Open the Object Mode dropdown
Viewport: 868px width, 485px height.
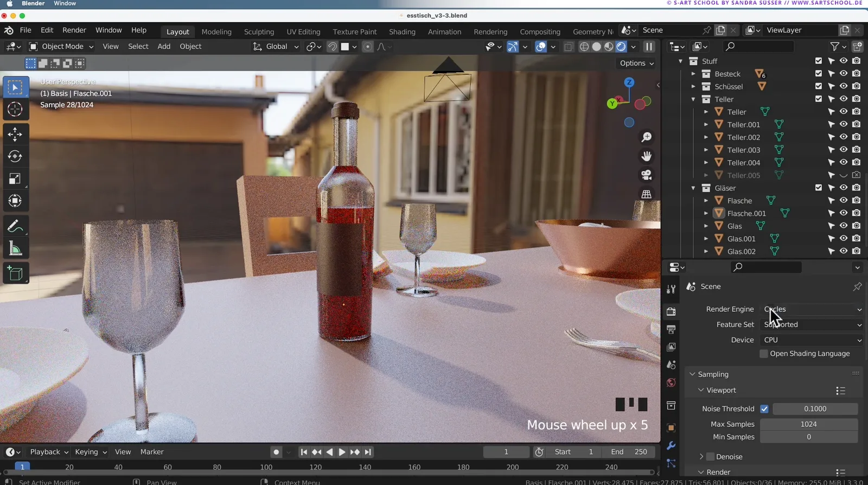click(61, 47)
